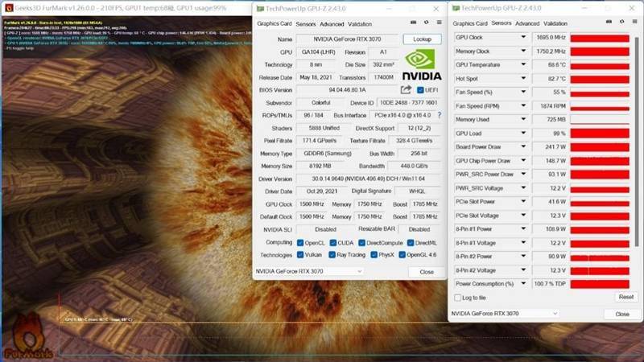This screenshot has height=362, width=644.
Task: Open the Fan Speed (%) sensor dropdown arrow
Action: [x=523, y=92]
